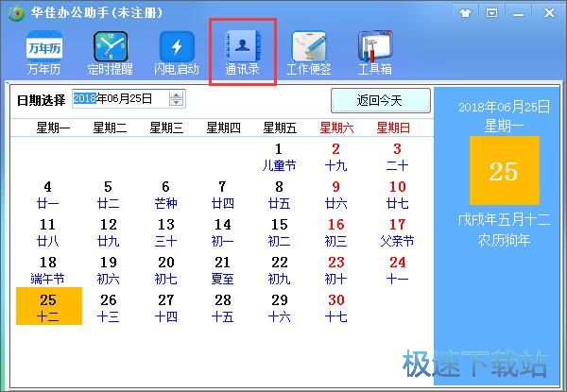Viewport: 567px width, 392px height.
Task: Select June 7 廿四
Action: (x=222, y=196)
